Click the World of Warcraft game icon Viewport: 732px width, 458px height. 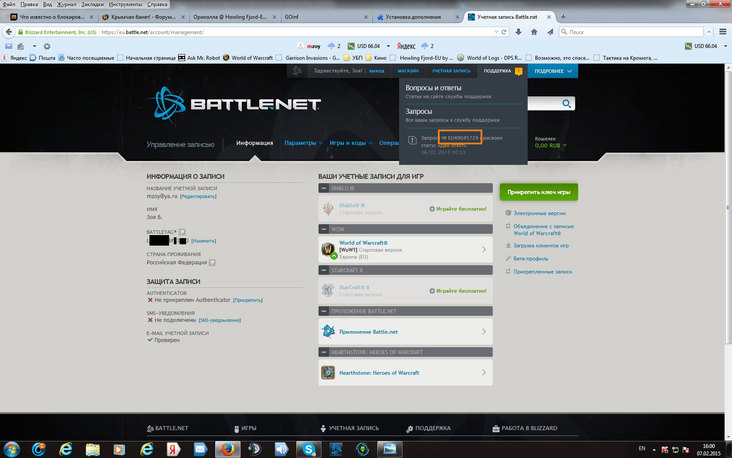point(328,249)
